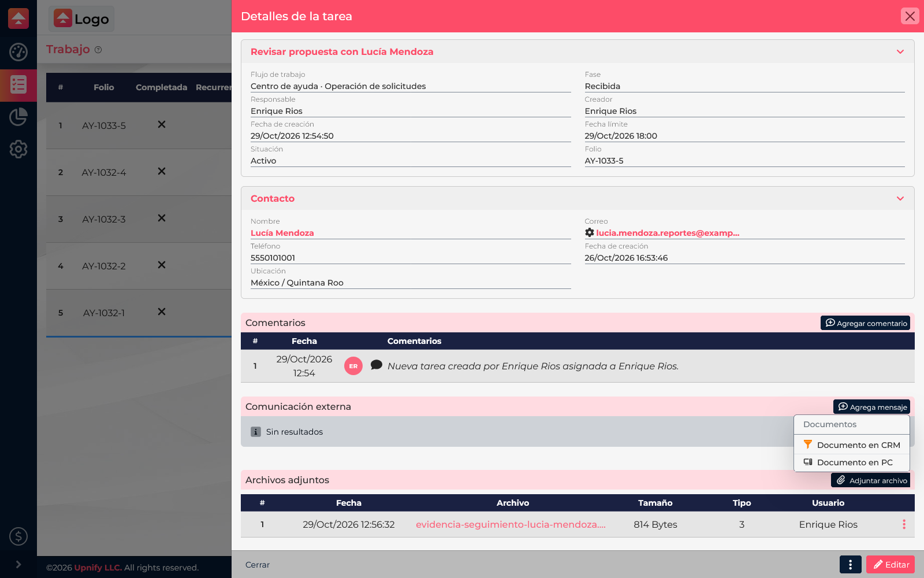Click Agrega mensaje button
This screenshot has height=578, width=924.
pos(871,407)
